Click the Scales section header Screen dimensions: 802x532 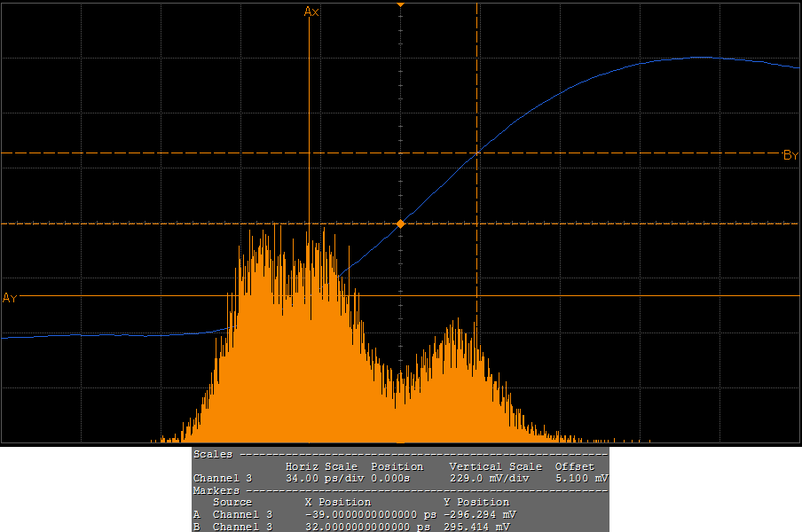[213, 454]
